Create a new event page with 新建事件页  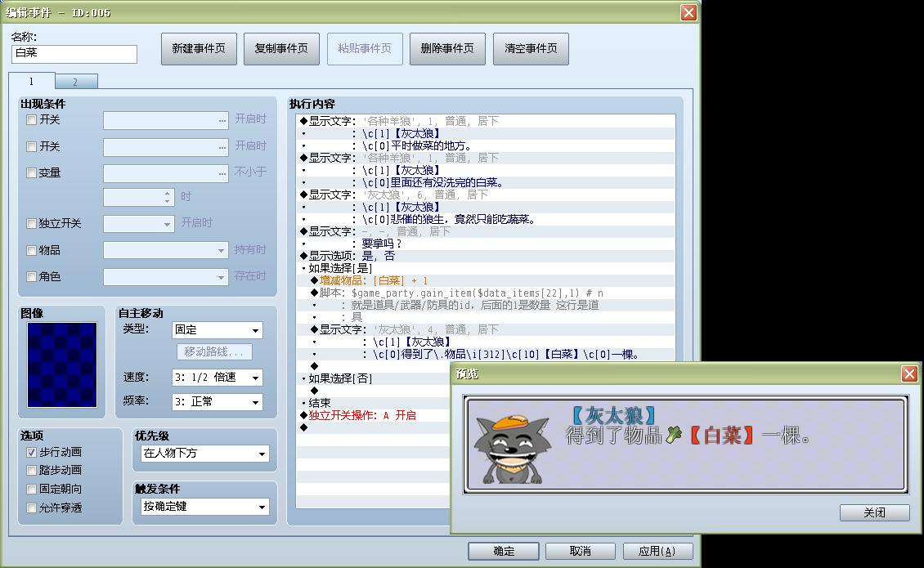coord(198,48)
